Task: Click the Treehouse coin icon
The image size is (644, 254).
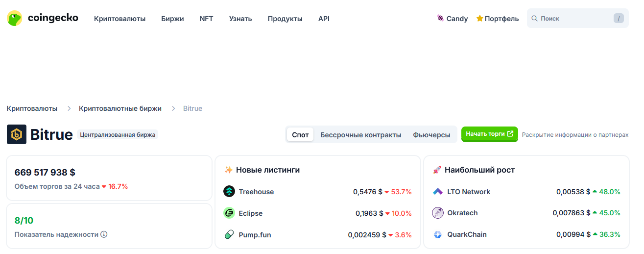Action: pos(229,192)
